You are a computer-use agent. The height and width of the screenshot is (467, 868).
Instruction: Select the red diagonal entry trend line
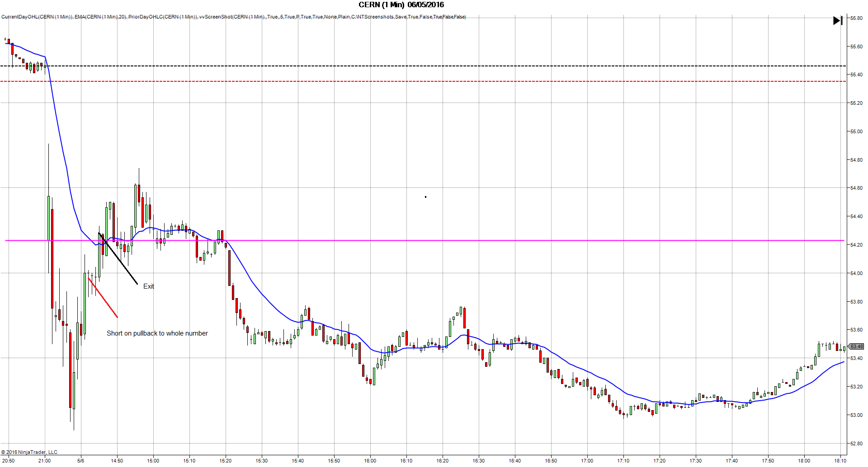pos(103,298)
